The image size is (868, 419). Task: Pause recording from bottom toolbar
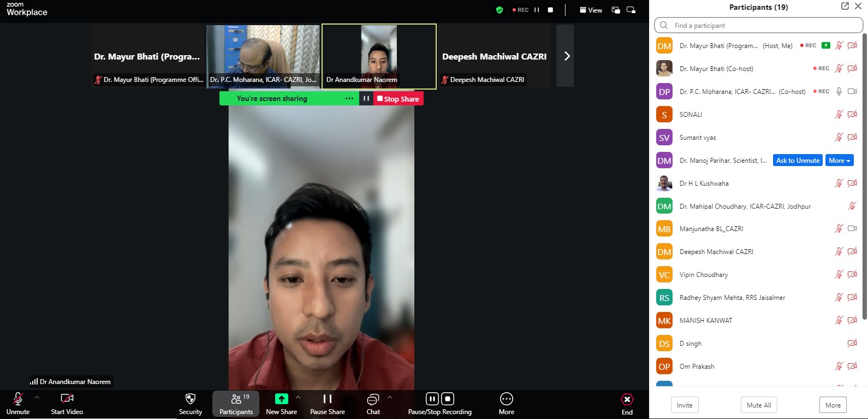[x=432, y=399]
